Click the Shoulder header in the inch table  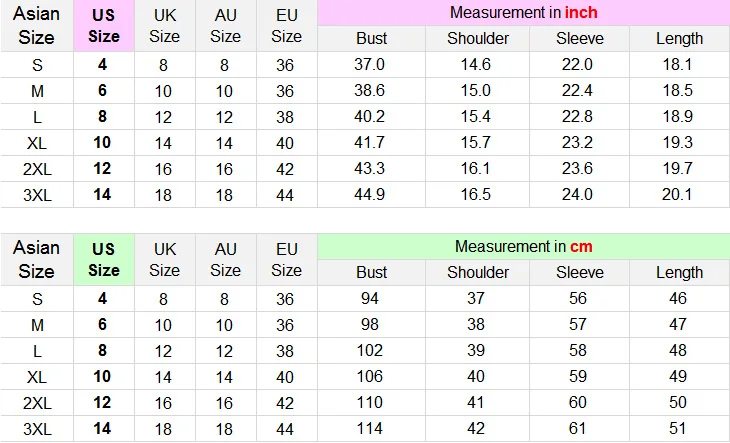[478, 39]
